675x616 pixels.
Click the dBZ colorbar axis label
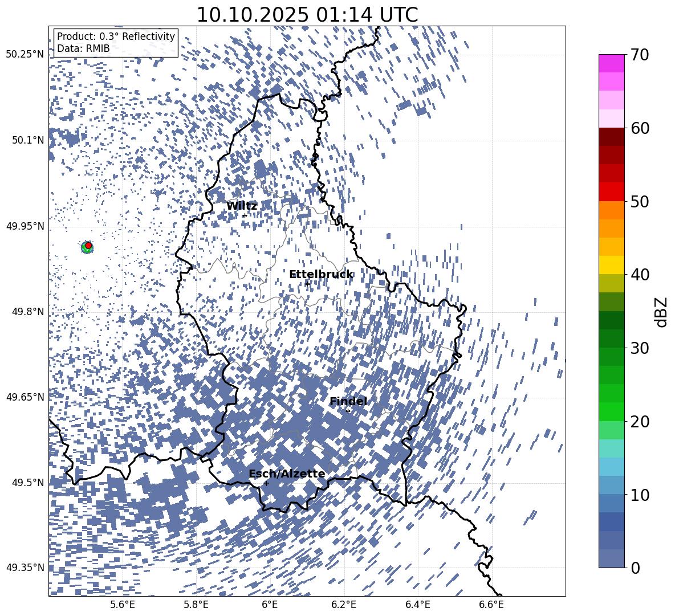coord(661,312)
